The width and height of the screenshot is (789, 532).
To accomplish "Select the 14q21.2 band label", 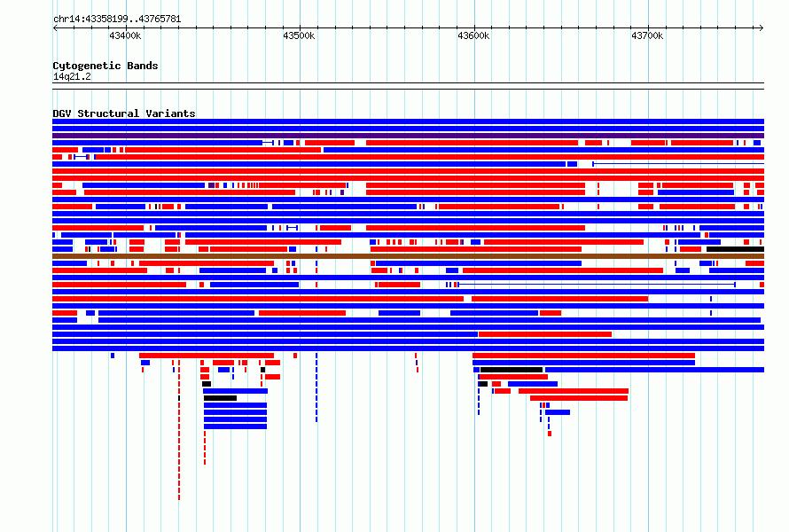I will click(x=72, y=76).
